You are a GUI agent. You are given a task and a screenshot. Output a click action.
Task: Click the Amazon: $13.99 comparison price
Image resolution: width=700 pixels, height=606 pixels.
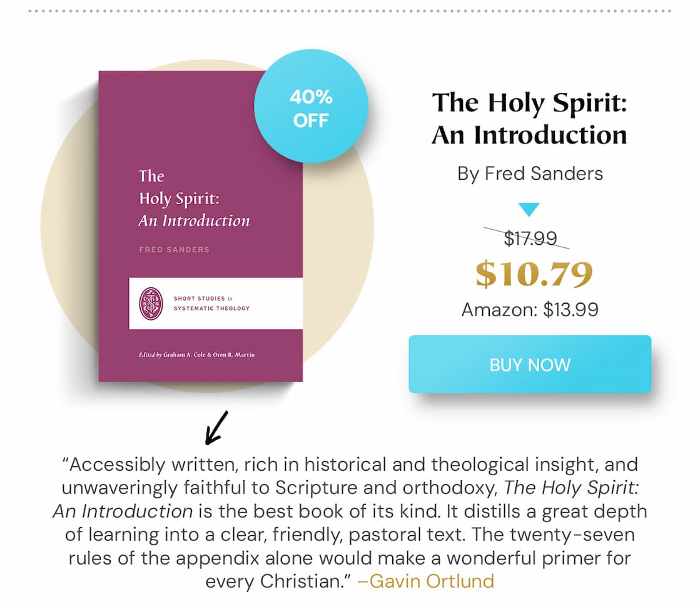(x=529, y=309)
